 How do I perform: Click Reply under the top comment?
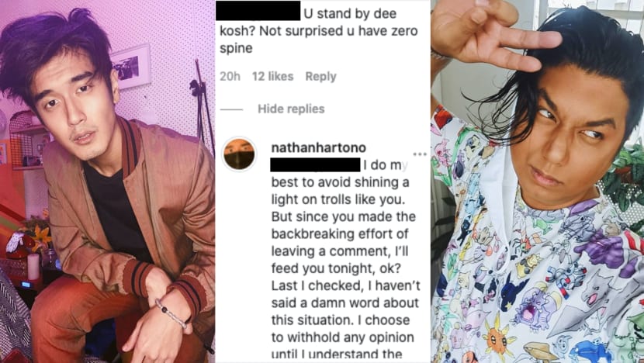[320, 76]
